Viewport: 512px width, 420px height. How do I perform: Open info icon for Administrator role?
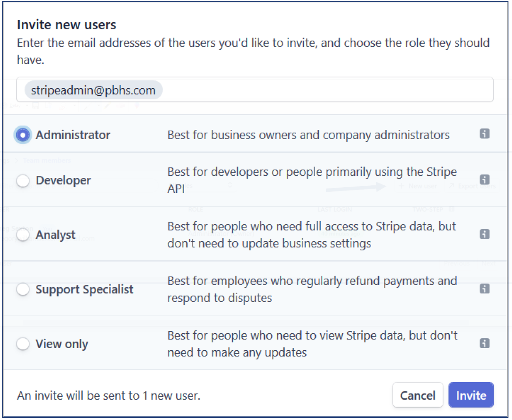click(x=484, y=134)
